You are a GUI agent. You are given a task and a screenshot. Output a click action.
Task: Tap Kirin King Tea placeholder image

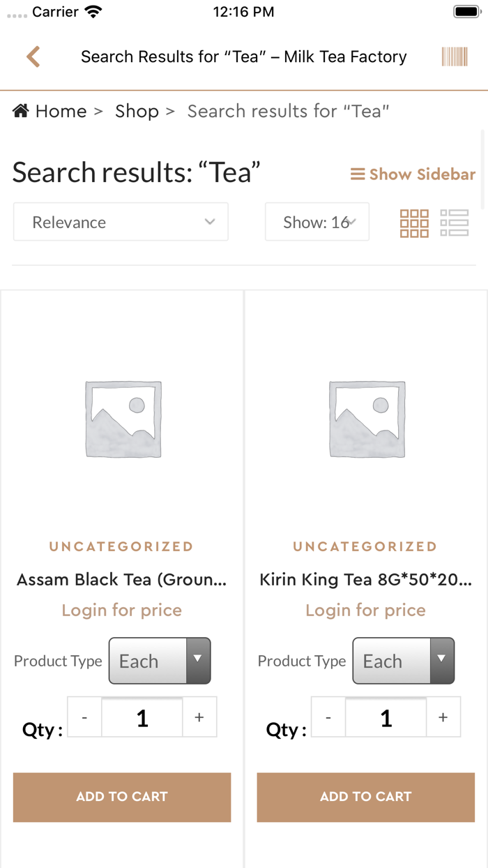367,419
